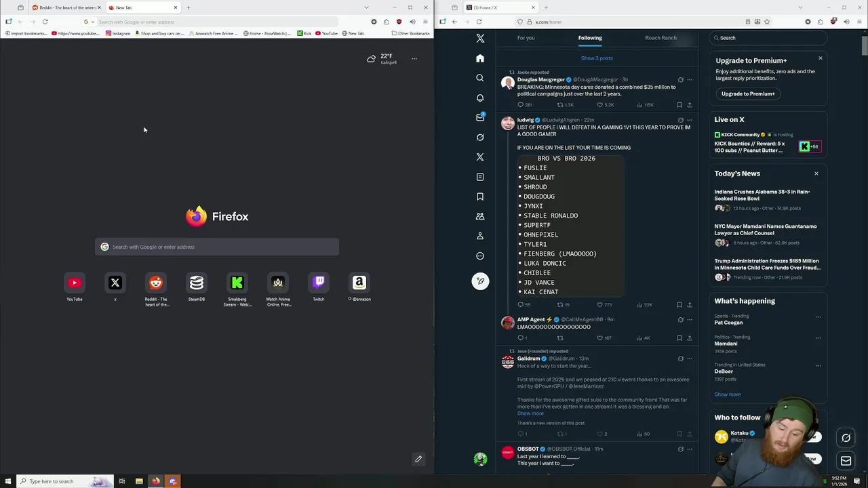868x488 pixels.
Task: Open More circle icon in X sidebar
Action: pos(480,256)
